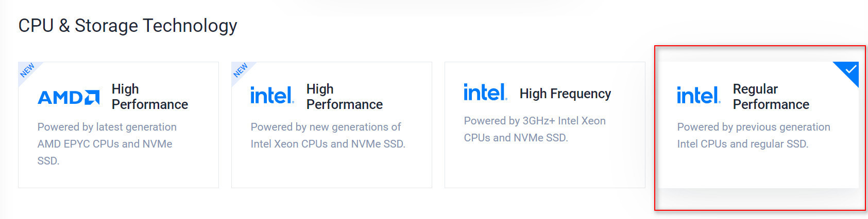868x219 pixels.
Task: Click the new generations Intel Xeon description
Action: (x=328, y=135)
